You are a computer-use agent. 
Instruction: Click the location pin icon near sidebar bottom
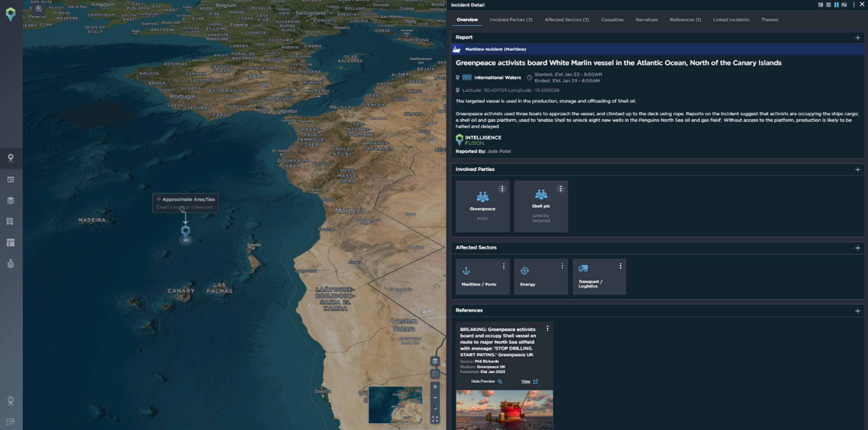11,401
